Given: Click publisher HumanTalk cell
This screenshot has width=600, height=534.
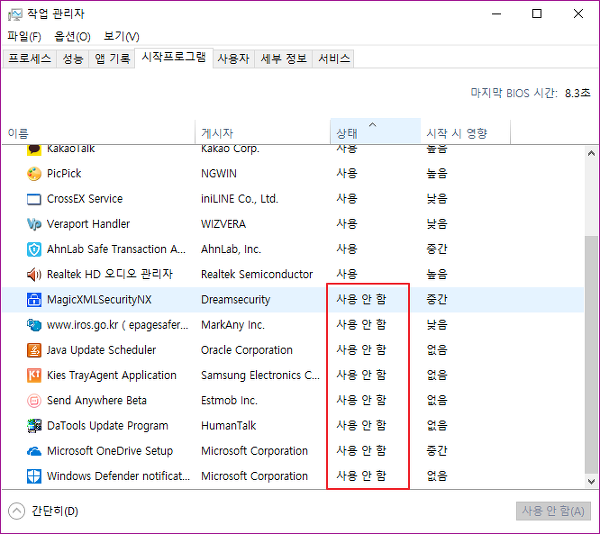Looking at the screenshot, I should coord(228,426).
